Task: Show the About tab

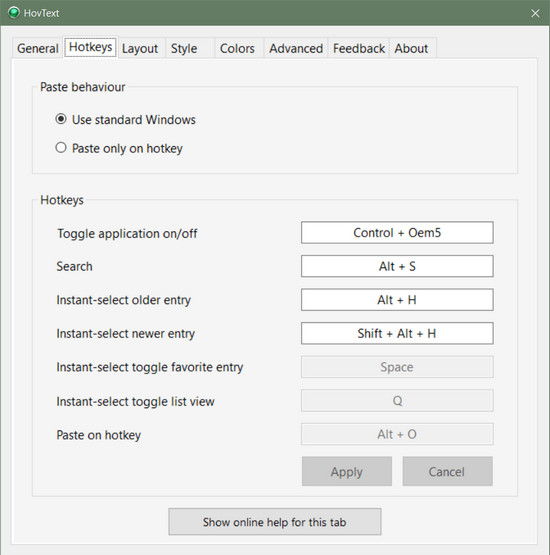Action: (x=411, y=48)
